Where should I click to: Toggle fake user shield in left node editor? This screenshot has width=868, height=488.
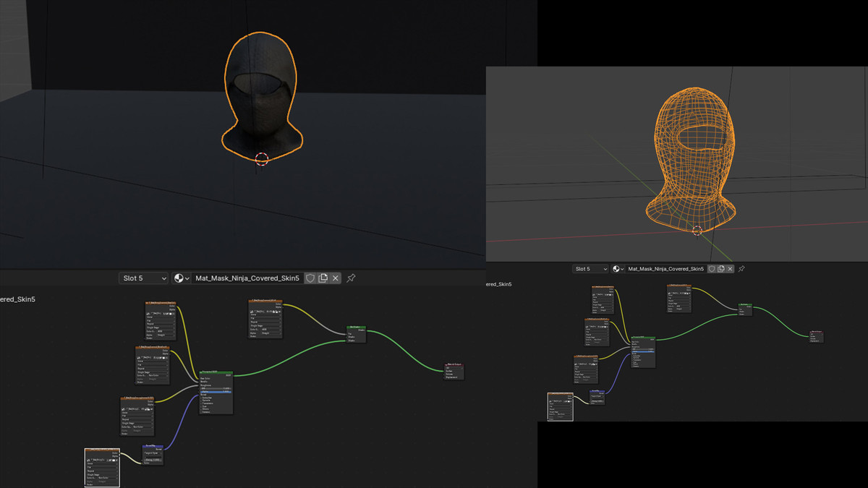point(310,278)
